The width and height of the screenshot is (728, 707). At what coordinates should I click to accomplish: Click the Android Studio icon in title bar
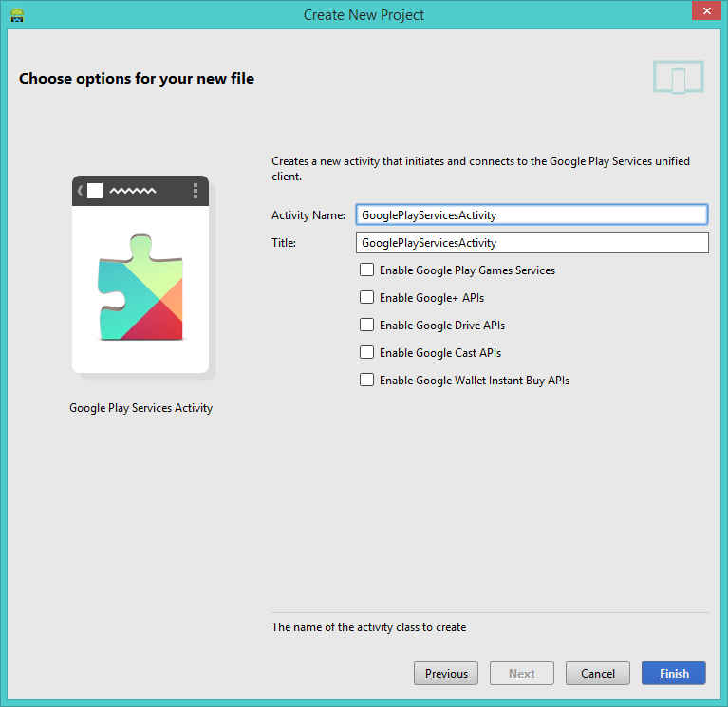tap(17, 14)
